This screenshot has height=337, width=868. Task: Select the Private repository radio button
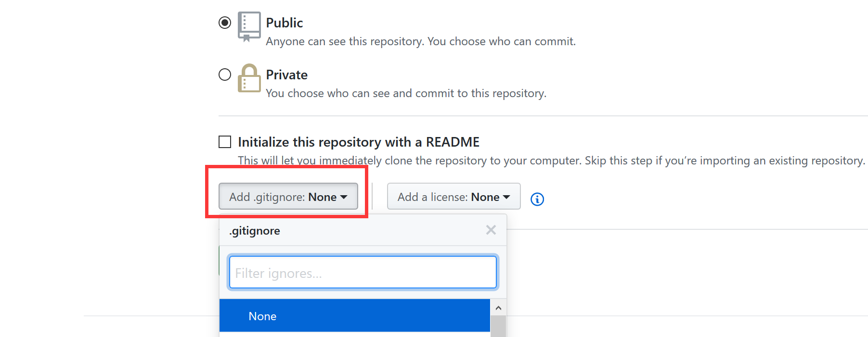click(x=225, y=75)
